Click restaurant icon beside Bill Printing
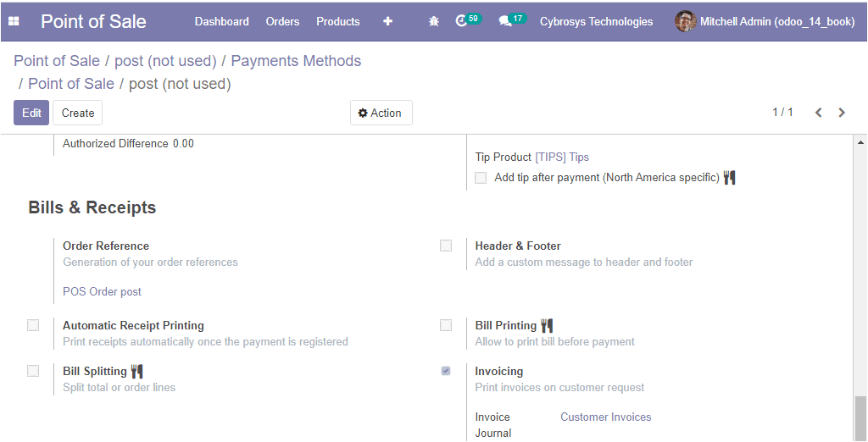The width and height of the screenshot is (868, 442). [547, 325]
